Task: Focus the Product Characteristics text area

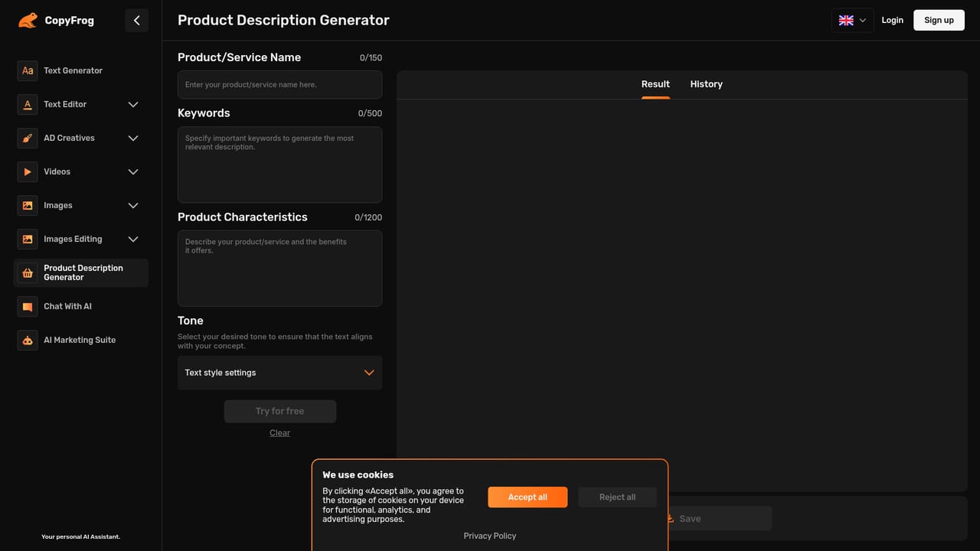Action: 279,269
